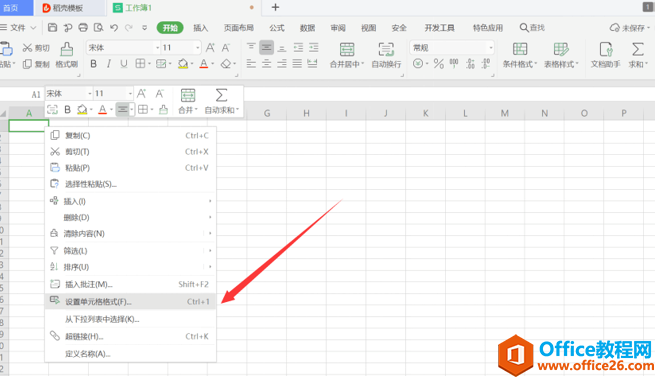Switch to Formulas (公式) ribbon tab
The width and height of the screenshot is (661, 383).
click(277, 28)
